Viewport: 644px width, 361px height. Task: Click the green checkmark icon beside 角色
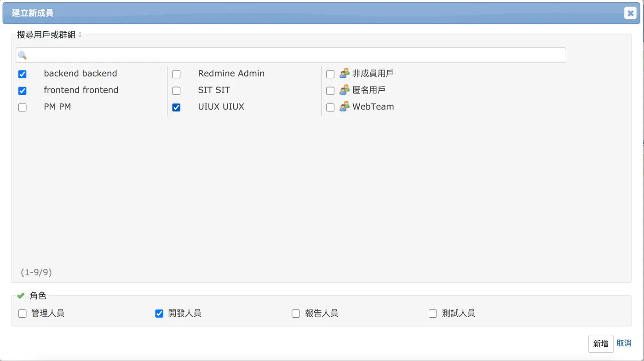pyautogui.click(x=21, y=296)
